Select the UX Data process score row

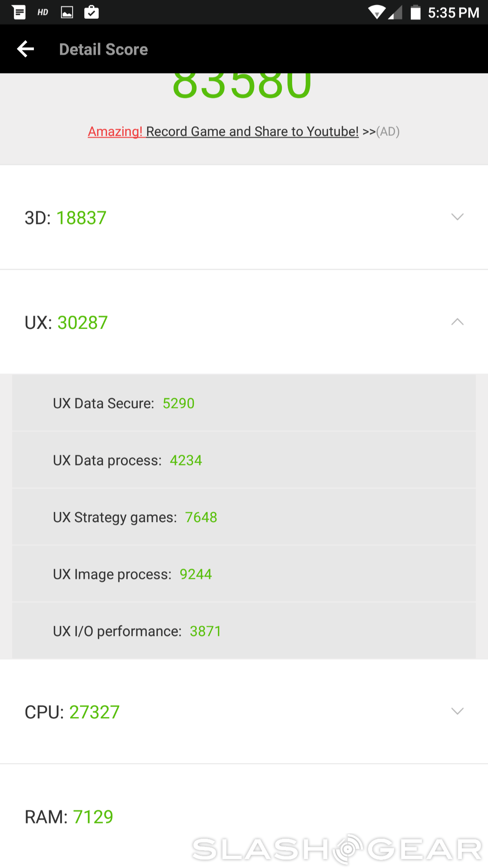pyautogui.click(x=243, y=460)
